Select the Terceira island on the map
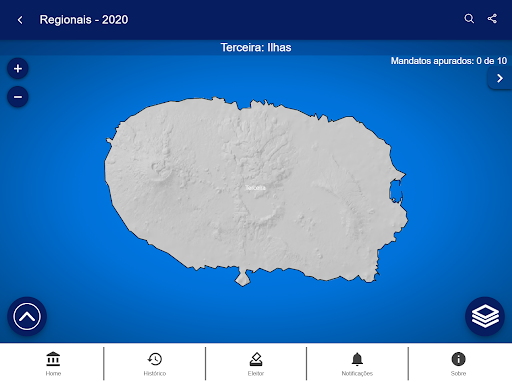This screenshot has height=384, width=512. (256, 192)
